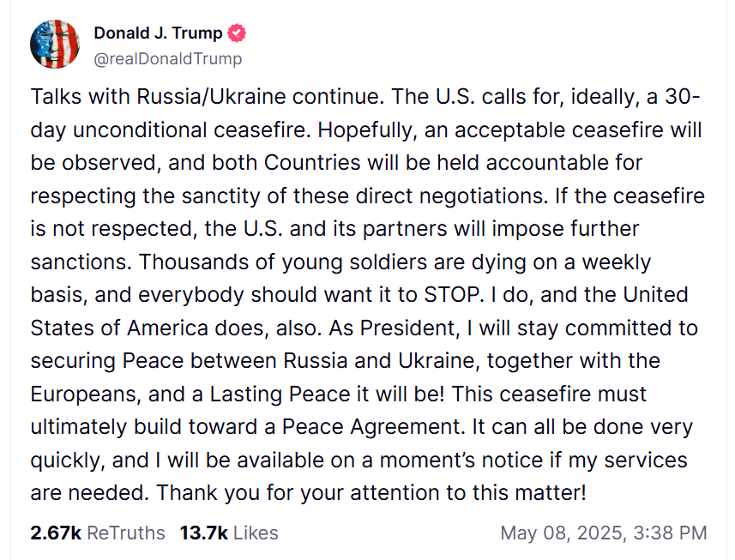Image resolution: width=735 pixels, height=560 pixels.
Task: Click the word 'sanctions' in the post
Action: (79, 262)
